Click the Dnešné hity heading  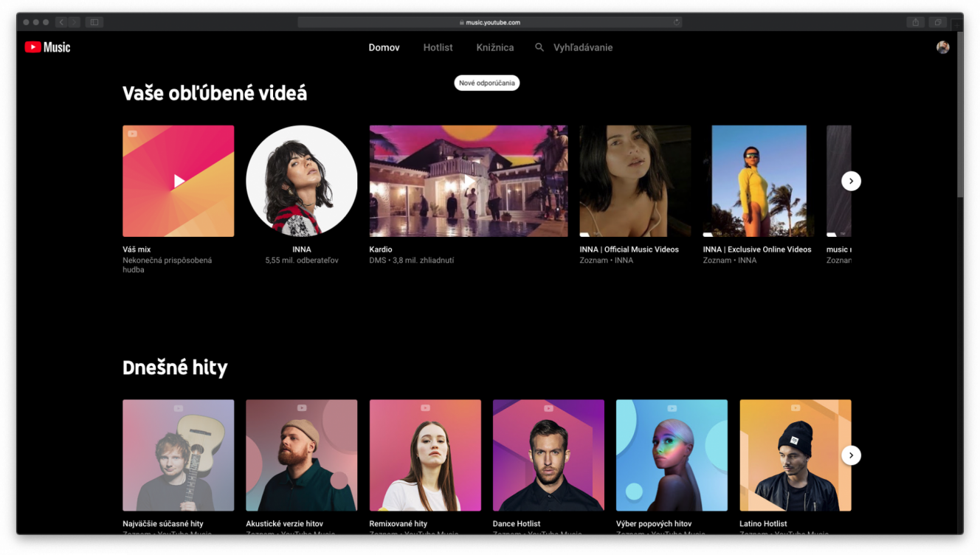[x=175, y=368]
